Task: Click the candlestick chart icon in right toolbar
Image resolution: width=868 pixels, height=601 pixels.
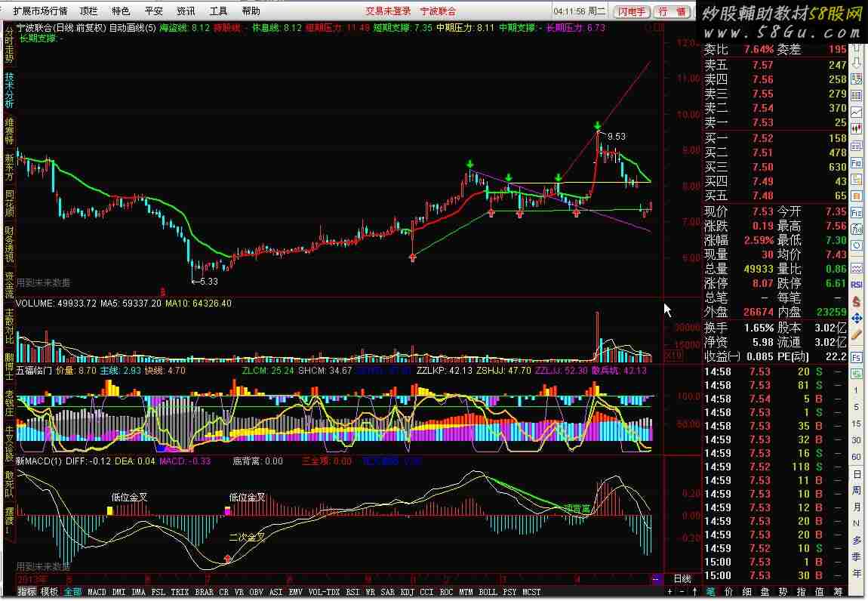Action: tap(857, 128)
